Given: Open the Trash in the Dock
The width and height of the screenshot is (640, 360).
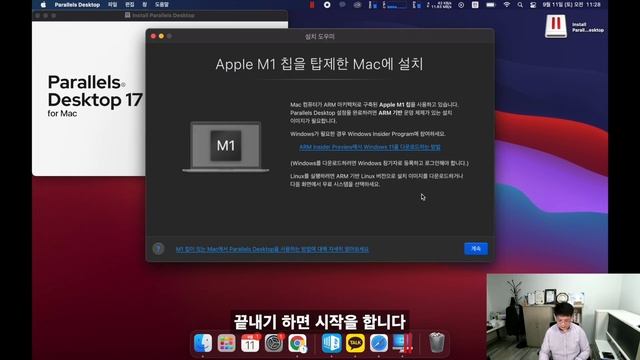Looking at the screenshot, I should point(436,343).
